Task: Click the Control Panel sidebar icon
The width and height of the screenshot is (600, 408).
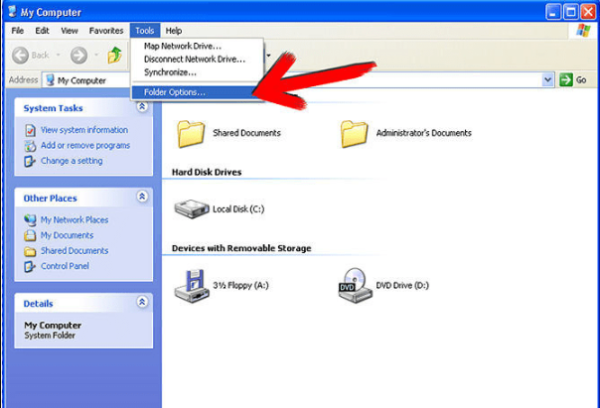Action: pos(30,266)
